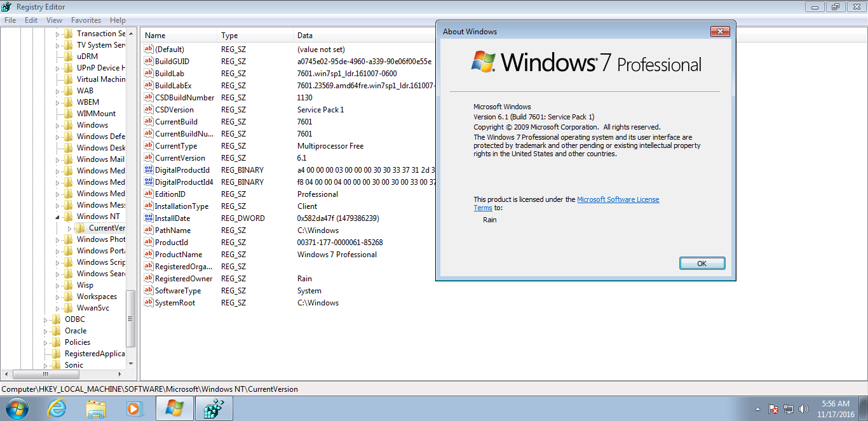Viewport: 868px width, 421px height.
Task: Click the Wisp folder icon
Action: pyautogui.click(x=69, y=285)
